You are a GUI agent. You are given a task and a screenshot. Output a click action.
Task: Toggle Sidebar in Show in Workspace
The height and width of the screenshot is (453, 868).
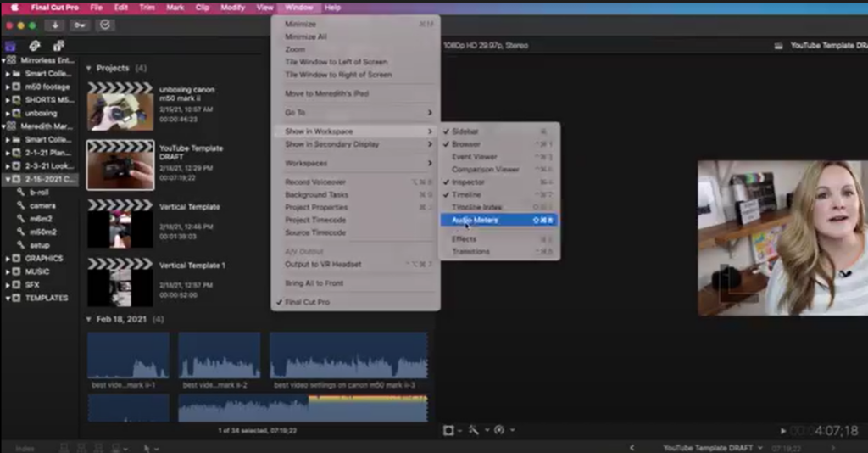tap(499, 131)
